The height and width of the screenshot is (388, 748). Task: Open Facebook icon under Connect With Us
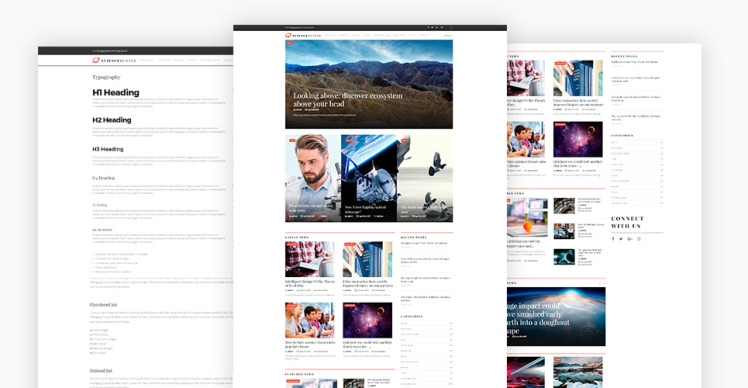[613, 239]
